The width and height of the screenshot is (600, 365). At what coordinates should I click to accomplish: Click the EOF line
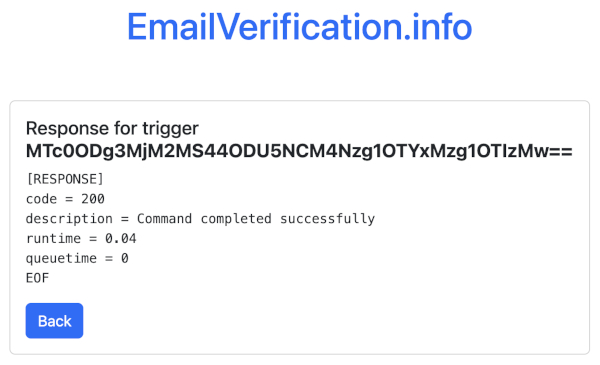[x=38, y=278]
